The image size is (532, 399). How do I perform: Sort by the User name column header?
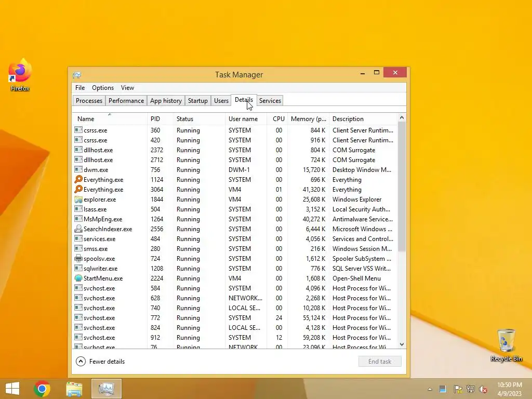coord(246,119)
